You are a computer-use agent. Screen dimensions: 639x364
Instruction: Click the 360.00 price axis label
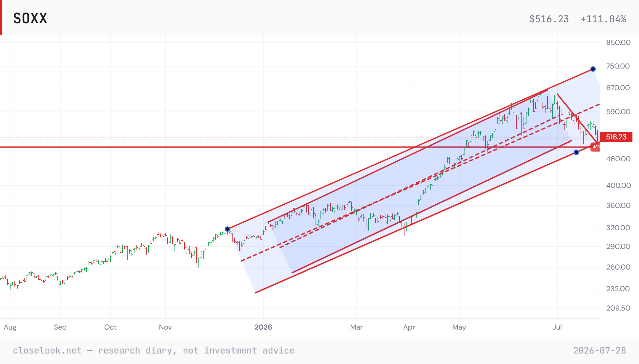618,205
